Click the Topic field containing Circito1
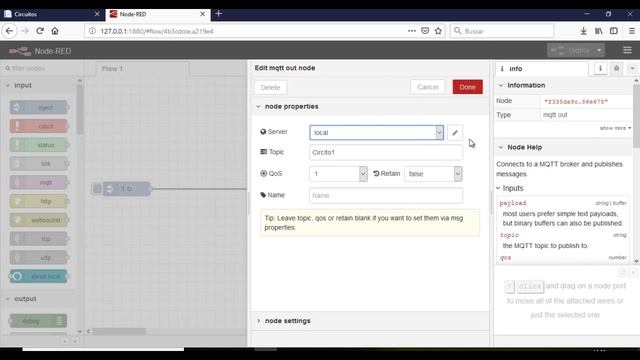The image size is (640, 360). coord(386,152)
